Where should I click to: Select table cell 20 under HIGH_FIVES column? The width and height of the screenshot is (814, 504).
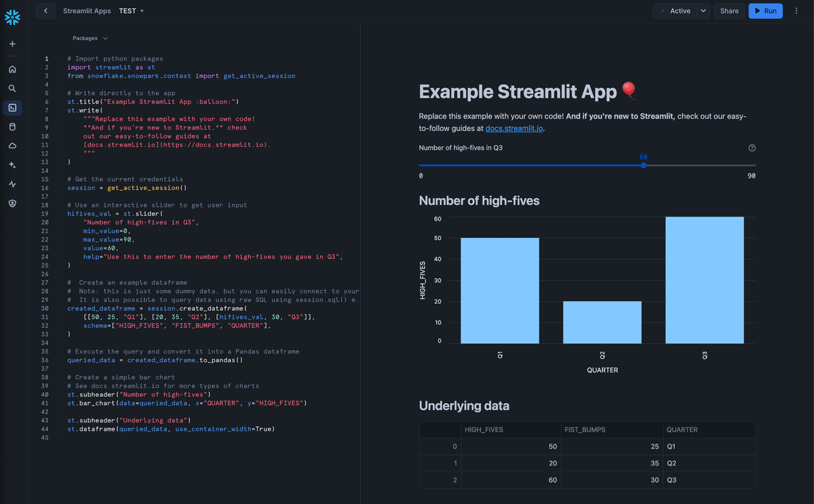(510, 463)
